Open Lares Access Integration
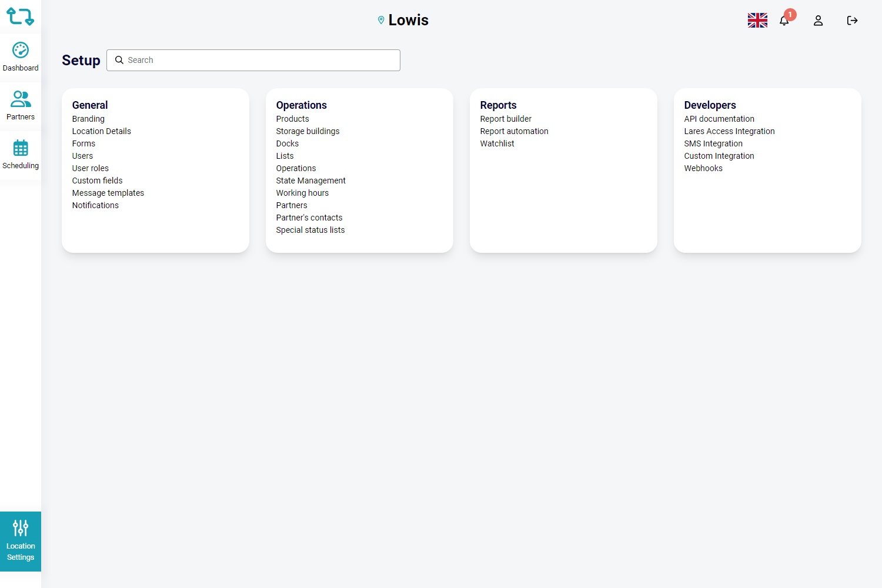This screenshot has height=588, width=882. tap(729, 131)
